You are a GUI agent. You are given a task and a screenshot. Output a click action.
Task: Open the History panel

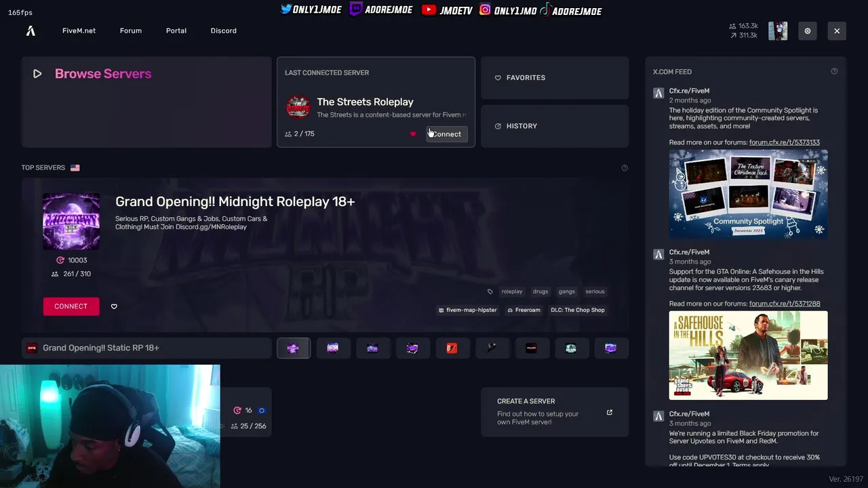[x=555, y=126]
